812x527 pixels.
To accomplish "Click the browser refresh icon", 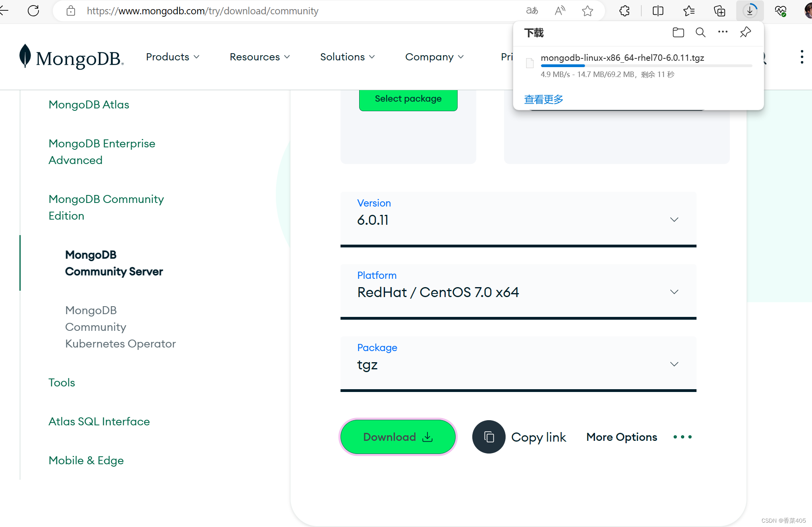I will (33, 11).
